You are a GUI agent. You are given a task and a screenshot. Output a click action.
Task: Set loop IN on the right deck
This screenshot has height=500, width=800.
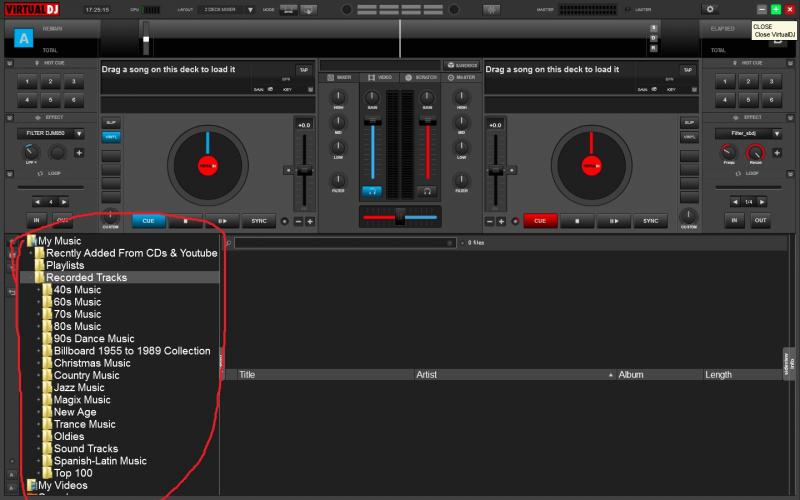(734, 220)
